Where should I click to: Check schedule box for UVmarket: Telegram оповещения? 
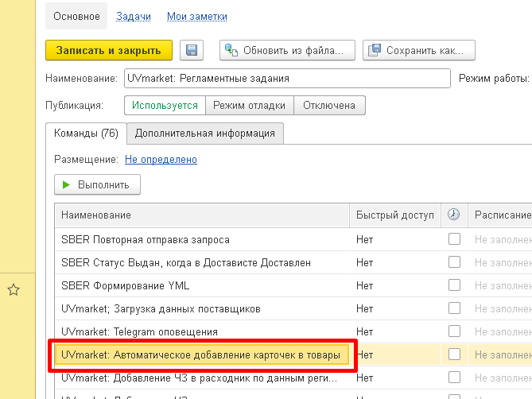click(x=454, y=331)
